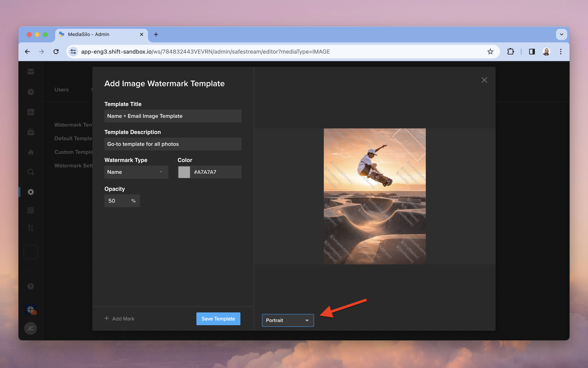This screenshot has height=368, width=588.
Task: Edit the Template Description field
Action: coord(173,144)
